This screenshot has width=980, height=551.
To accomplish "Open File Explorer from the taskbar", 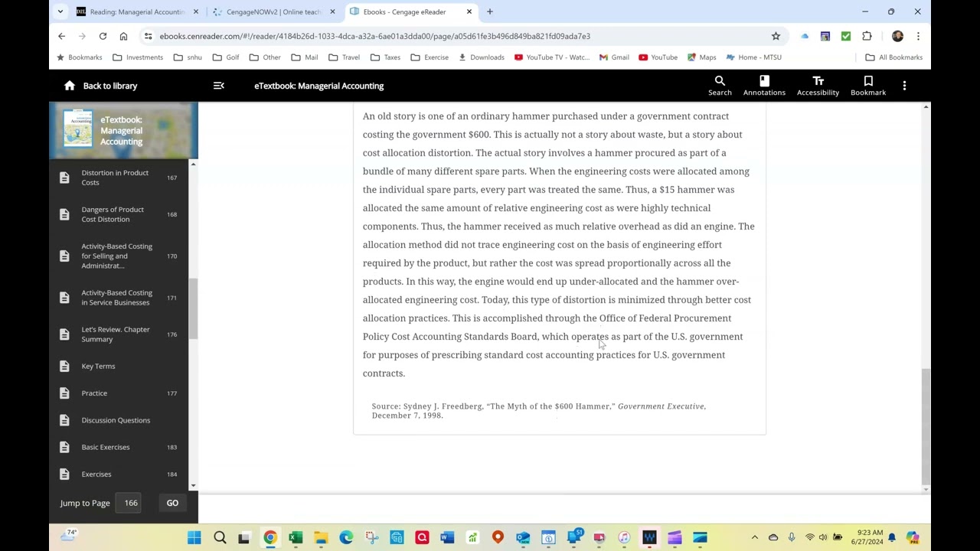I will coord(321,538).
